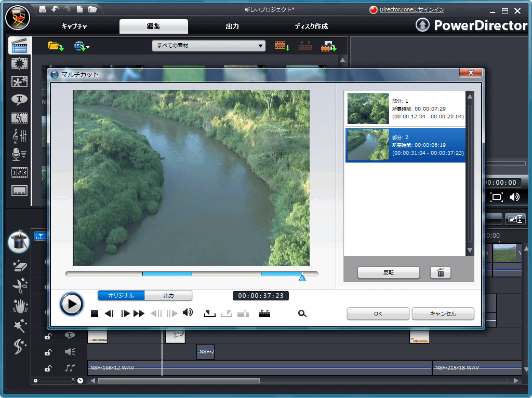The width and height of the screenshot is (532, 398).
Task: Expand the download-from-internet globe dropdown
Action: click(x=82, y=47)
